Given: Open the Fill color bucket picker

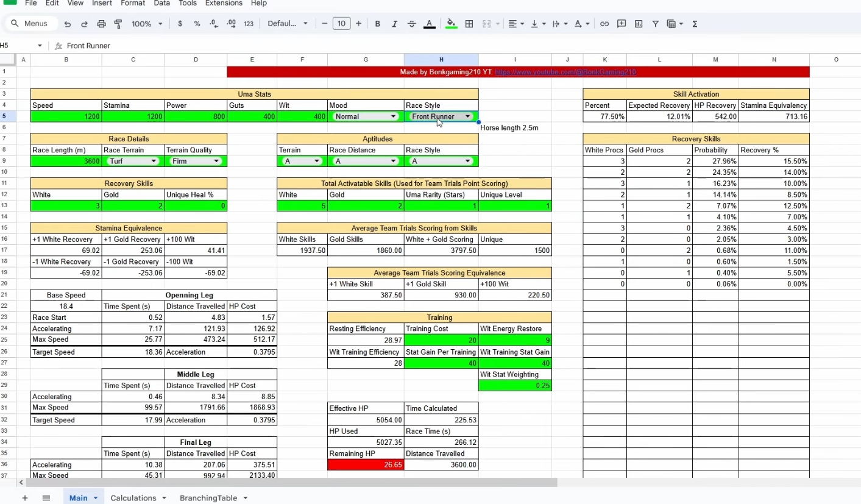Looking at the screenshot, I should click(451, 24).
